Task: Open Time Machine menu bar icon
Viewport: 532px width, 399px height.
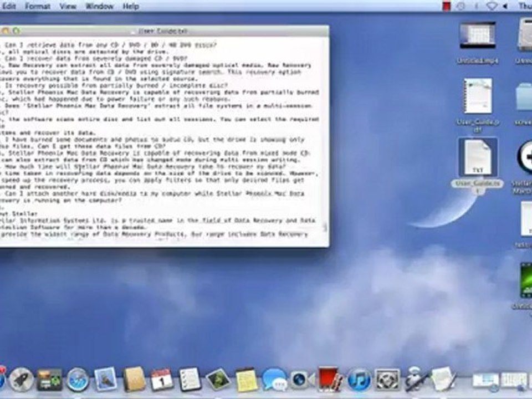Action: click(x=461, y=6)
